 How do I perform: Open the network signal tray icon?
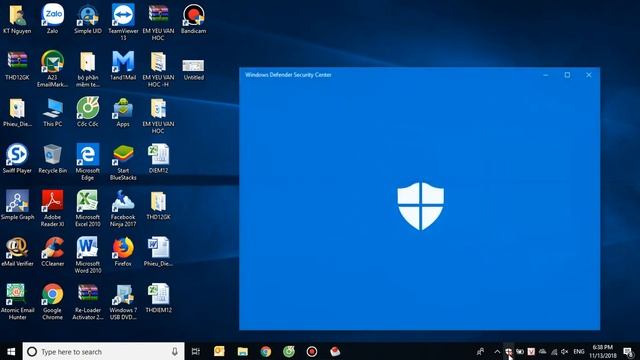554,351
